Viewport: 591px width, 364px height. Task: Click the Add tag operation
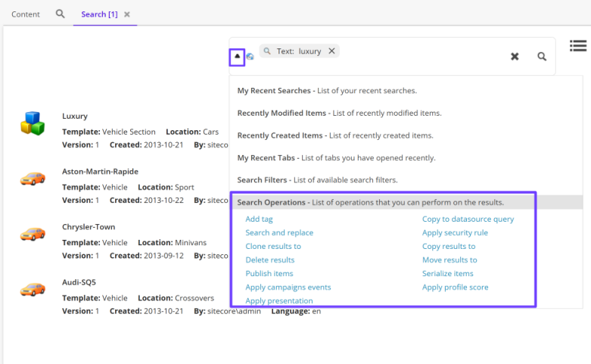pyautogui.click(x=259, y=219)
